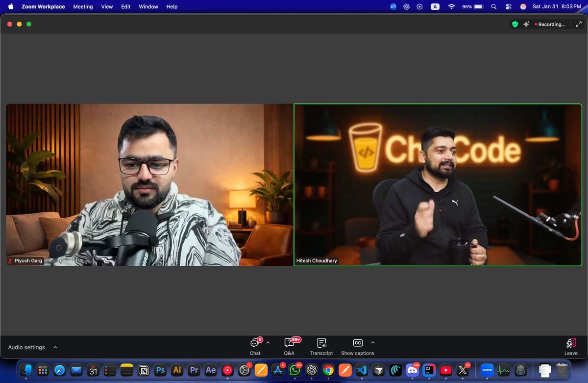Viewport: 588px width, 383px height.
Task: Open Postman from the Dock
Action: 345,370
